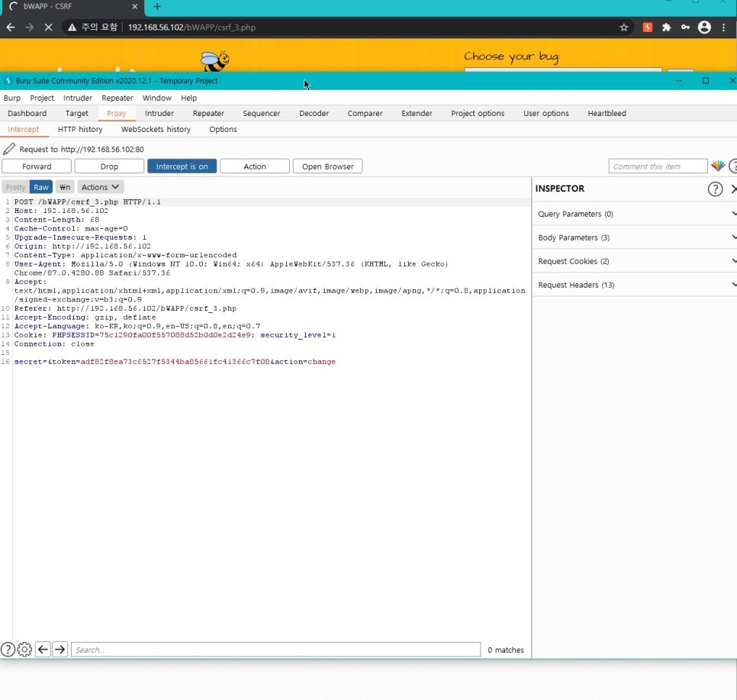Open Chrome profile avatar menu
The width and height of the screenshot is (737, 700).
pos(704,27)
